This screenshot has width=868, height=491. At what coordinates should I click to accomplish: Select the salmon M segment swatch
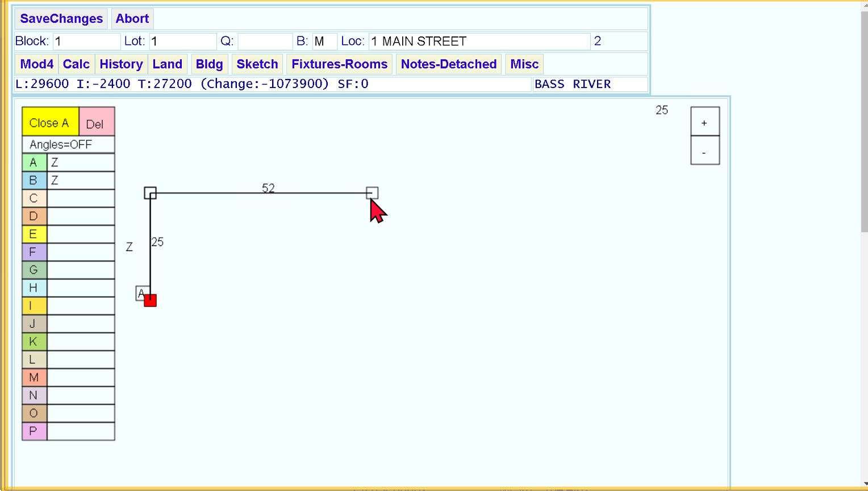coord(34,377)
